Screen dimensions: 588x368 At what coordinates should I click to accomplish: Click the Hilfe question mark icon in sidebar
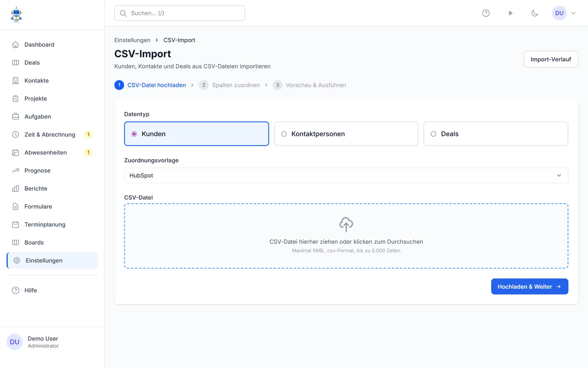[15, 290]
